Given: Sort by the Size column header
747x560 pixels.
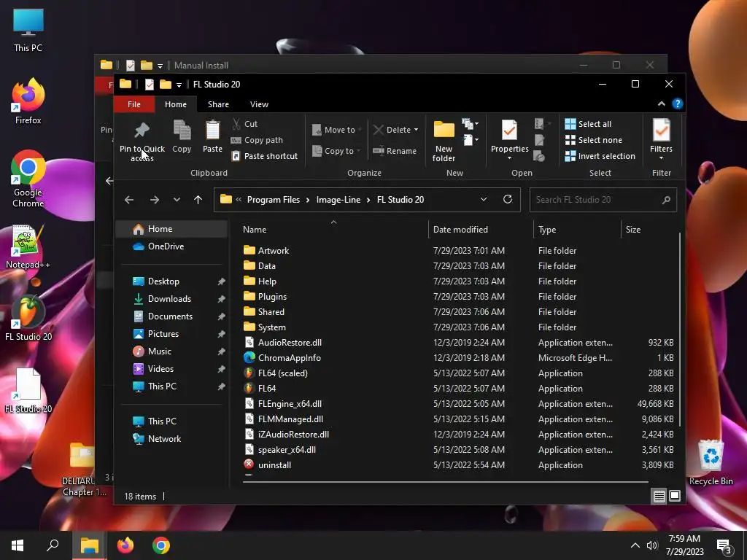Looking at the screenshot, I should 632,230.
